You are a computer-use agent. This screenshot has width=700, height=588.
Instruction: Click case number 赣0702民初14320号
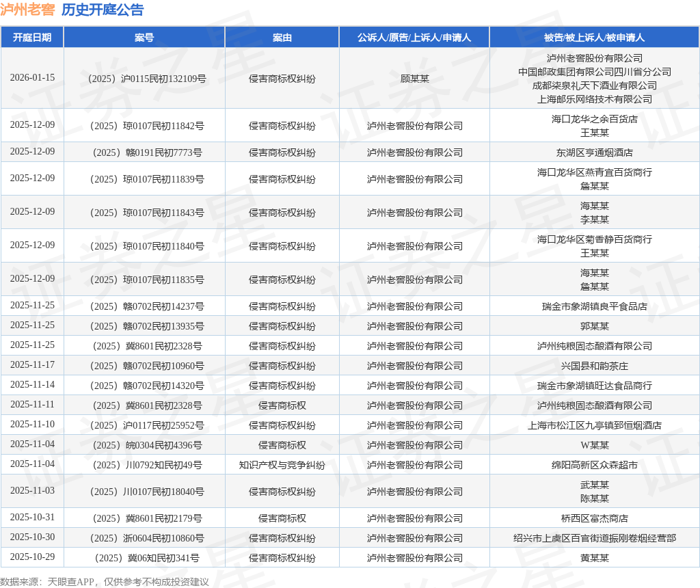(x=147, y=386)
